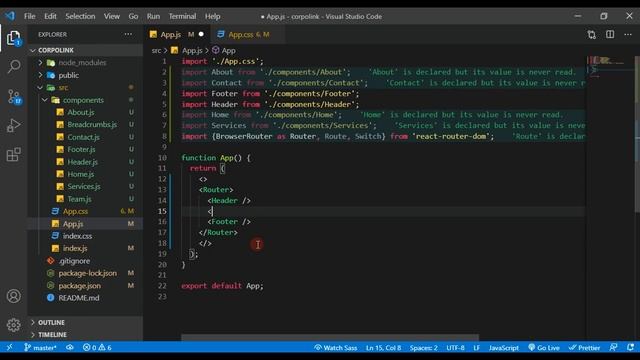Open notifications bell in status bar
This screenshot has width=640, height=360.
click(x=631, y=347)
